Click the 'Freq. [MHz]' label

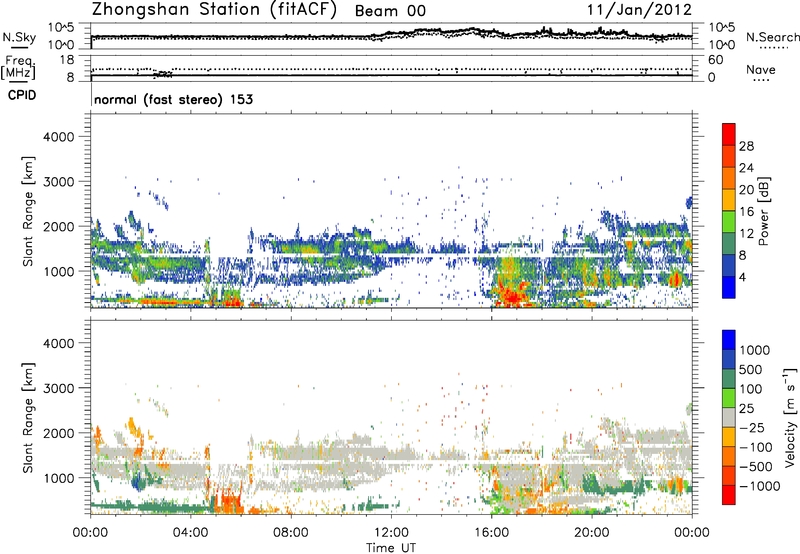(x=18, y=67)
